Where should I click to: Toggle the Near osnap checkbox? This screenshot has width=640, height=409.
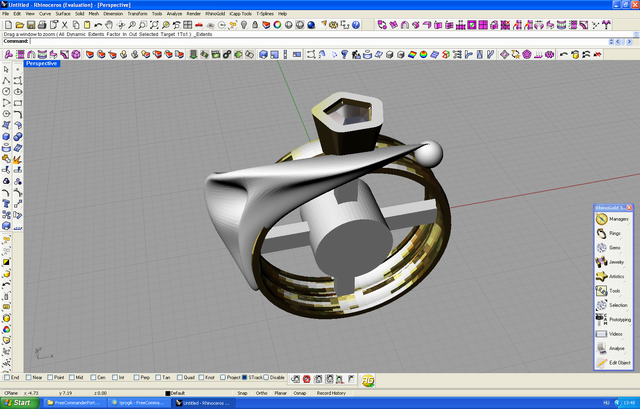click(x=29, y=378)
